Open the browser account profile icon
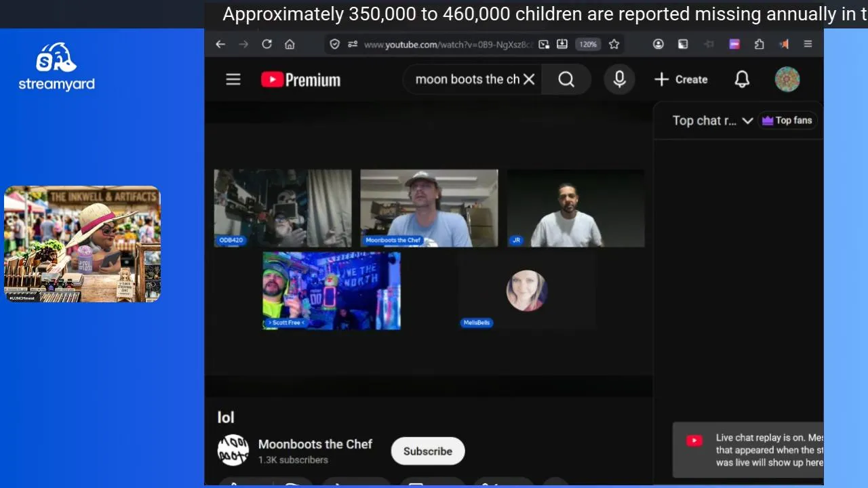Image resolution: width=868 pixels, height=488 pixels. (x=658, y=44)
